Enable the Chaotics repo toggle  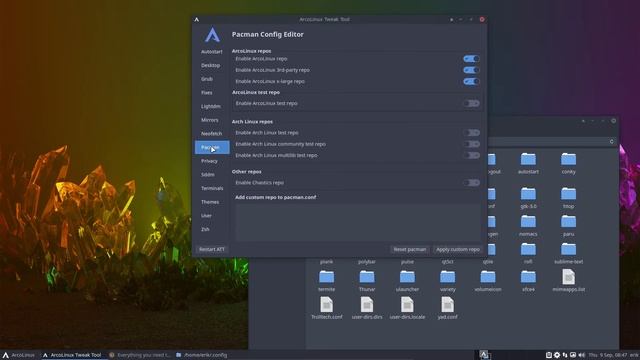click(x=471, y=183)
